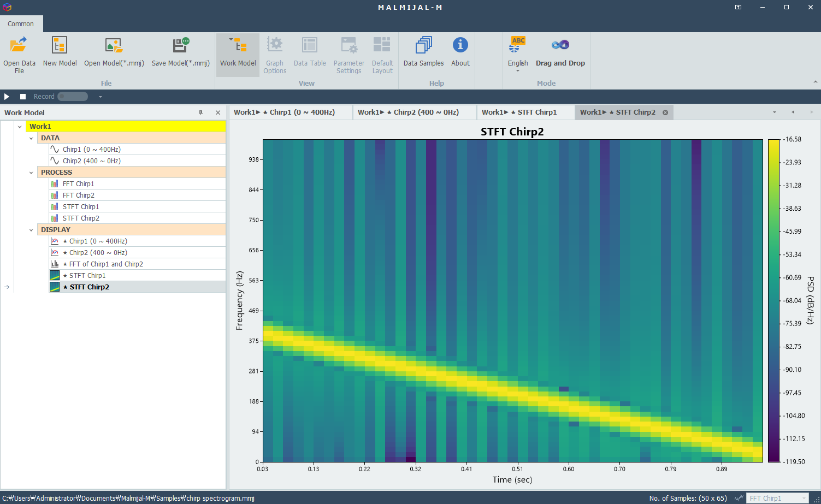This screenshot has height=504, width=821.
Task: Collapse the Work1 tree node
Action: tap(20, 127)
